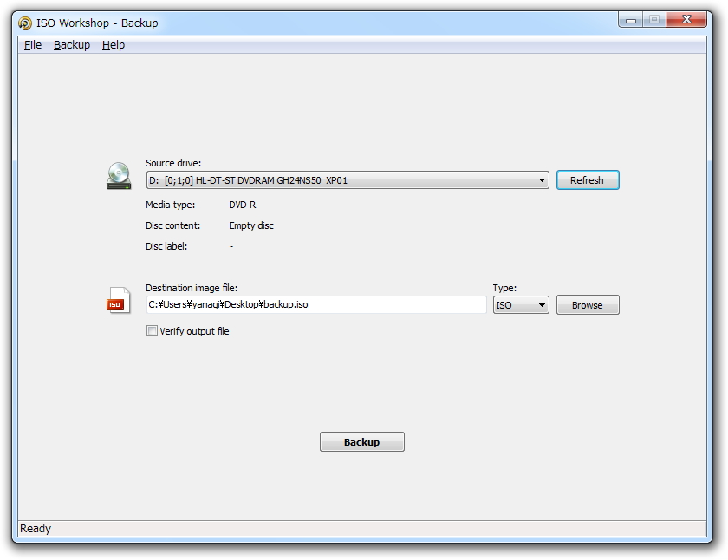The image size is (728, 560).
Task: Close the ISO Workshop window
Action: (x=686, y=19)
